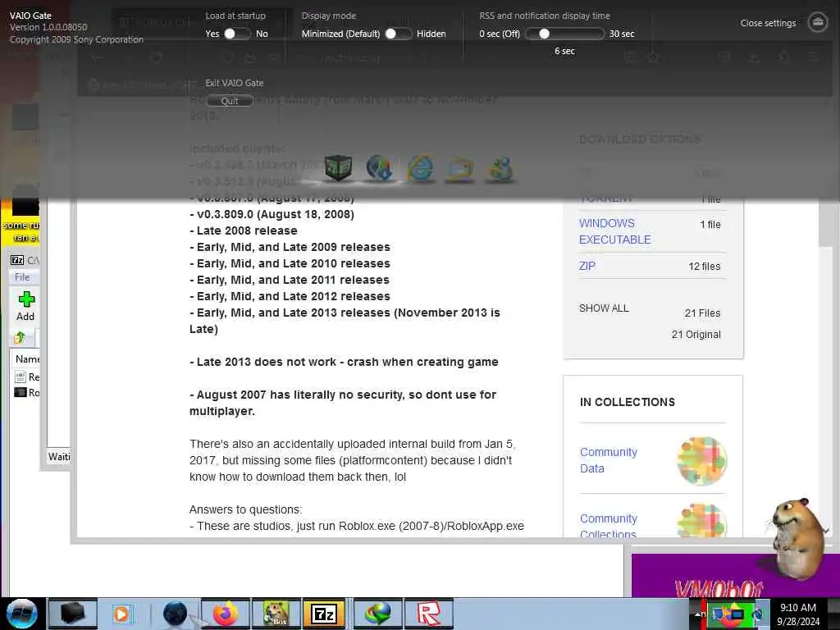Launch Internet Explorer from the VAIO Gate dock

pyautogui.click(x=421, y=168)
